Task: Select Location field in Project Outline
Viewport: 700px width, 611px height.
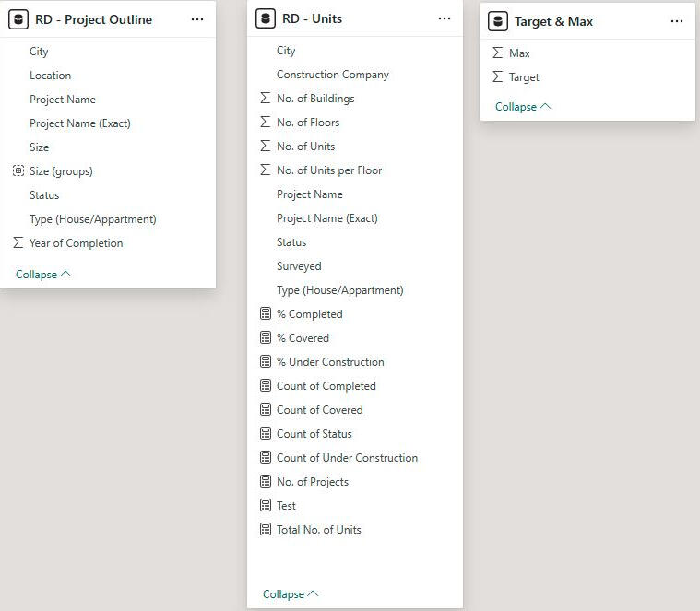Action: point(50,76)
